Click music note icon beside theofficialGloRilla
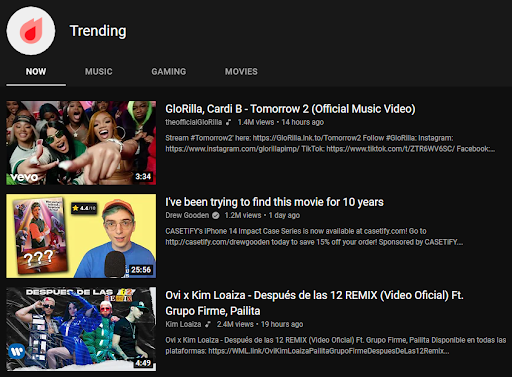 pos(228,122)
